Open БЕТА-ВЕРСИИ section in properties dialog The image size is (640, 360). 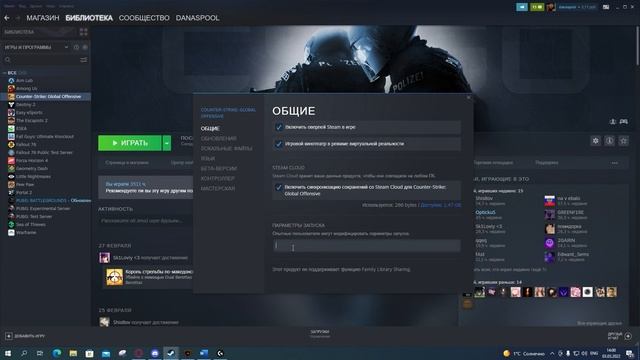(x=218, y=169)
